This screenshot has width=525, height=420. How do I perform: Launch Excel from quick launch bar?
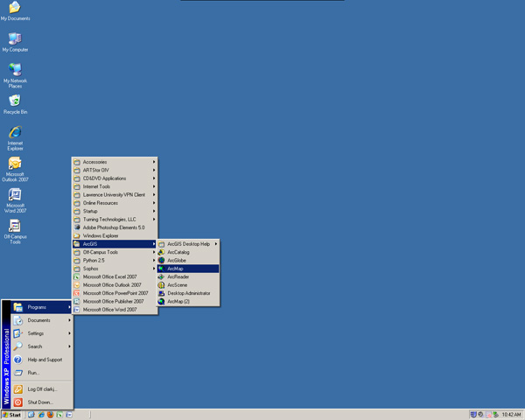click(x=59, y=415)
